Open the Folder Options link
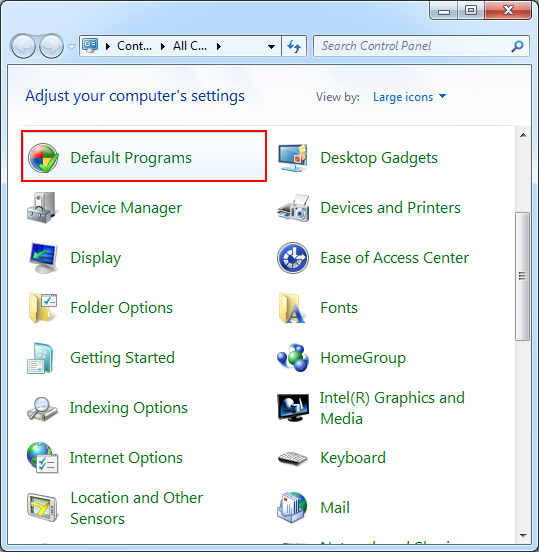This screenshot has height=552, width=539. (121, 308)
